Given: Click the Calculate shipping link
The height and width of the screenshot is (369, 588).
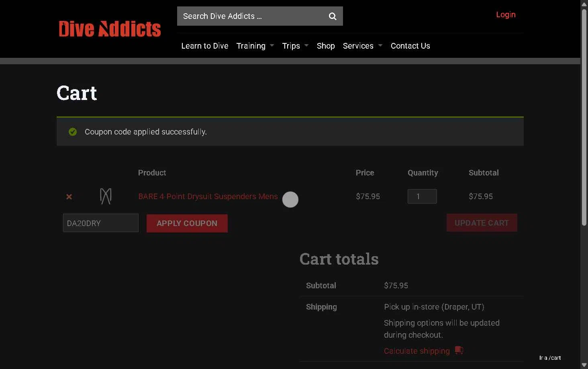Looking at the screenshot, I should 417,351.
